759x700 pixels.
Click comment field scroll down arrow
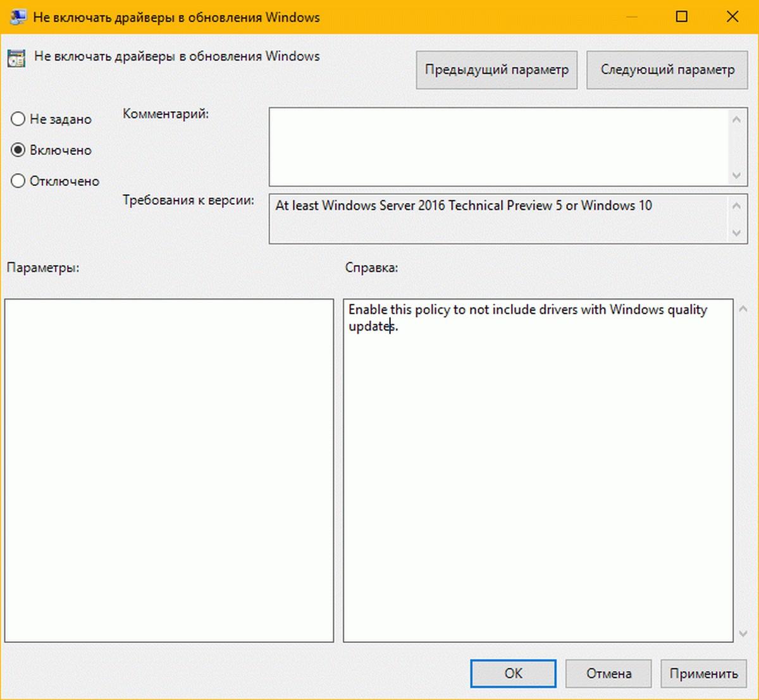pos(736,175)
